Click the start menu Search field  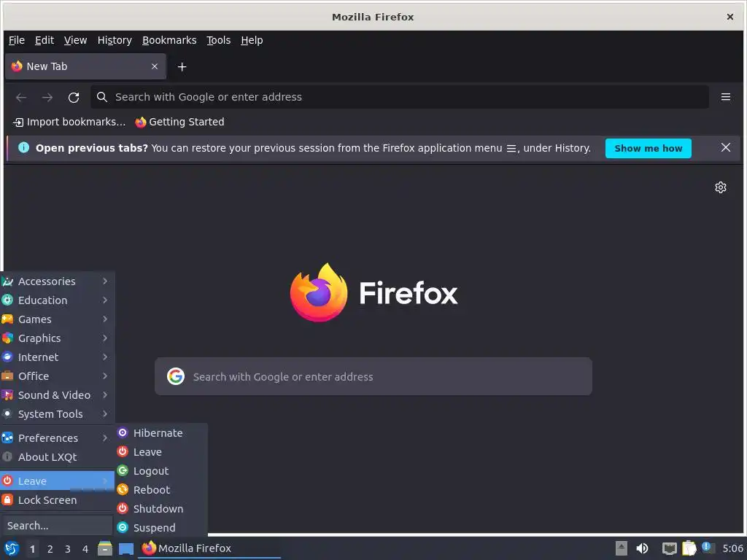pyautogui.click(x=56, y=526)
